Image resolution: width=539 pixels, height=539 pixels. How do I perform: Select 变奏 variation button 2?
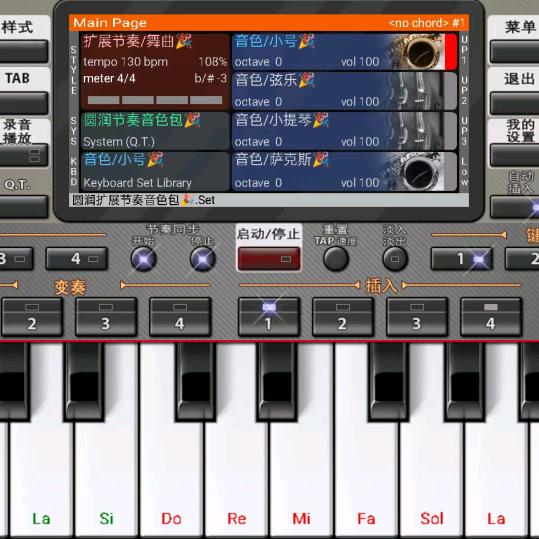(32, 317)
